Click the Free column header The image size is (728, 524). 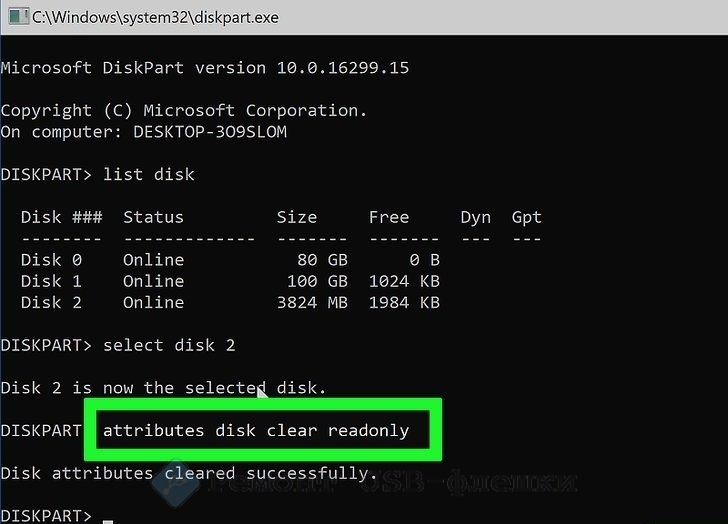tap(389, 217)
